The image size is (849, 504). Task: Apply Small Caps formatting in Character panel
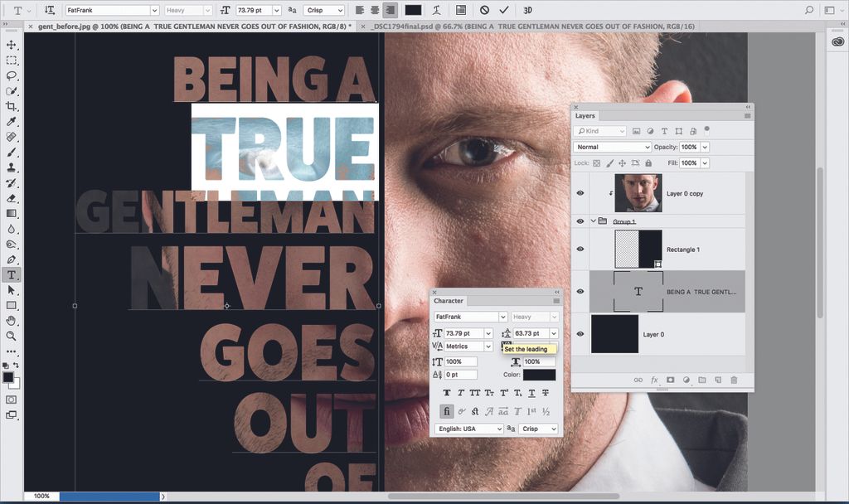point(490,392)
